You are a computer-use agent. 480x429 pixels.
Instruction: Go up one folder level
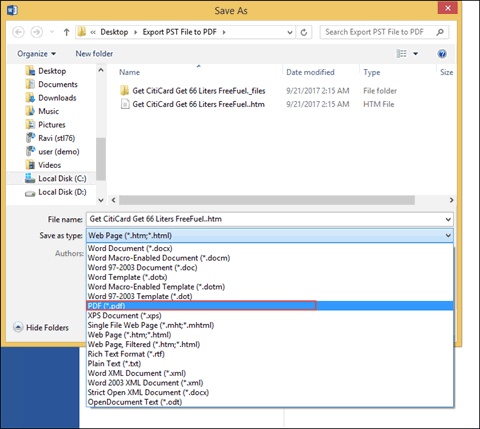click(66, 32)
